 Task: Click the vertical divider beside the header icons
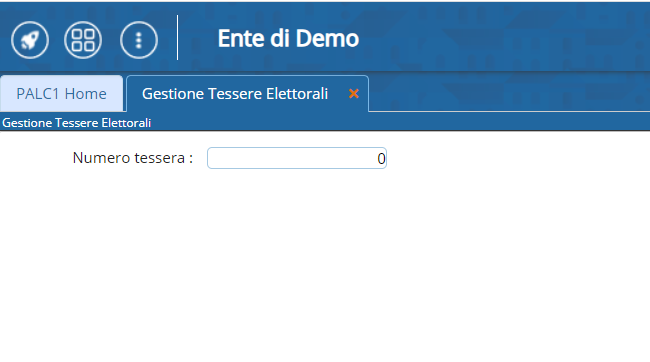pyautogui.click(x=177, y=38)
